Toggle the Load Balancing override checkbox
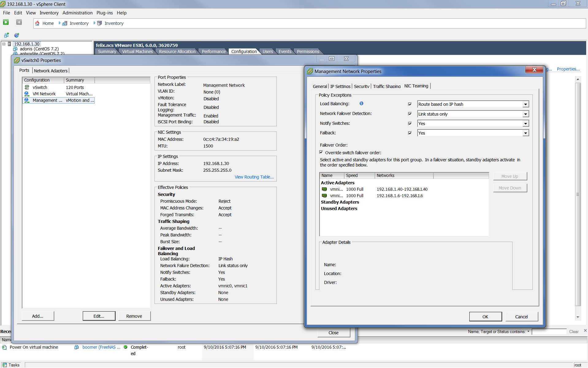 [x=410, y=104]
